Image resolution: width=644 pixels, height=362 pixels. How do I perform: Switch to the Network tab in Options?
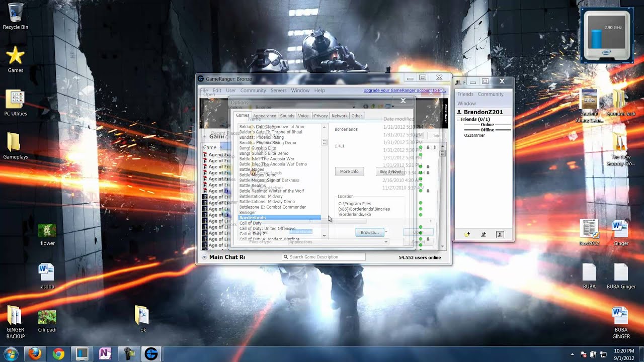[x=339, y=116]
